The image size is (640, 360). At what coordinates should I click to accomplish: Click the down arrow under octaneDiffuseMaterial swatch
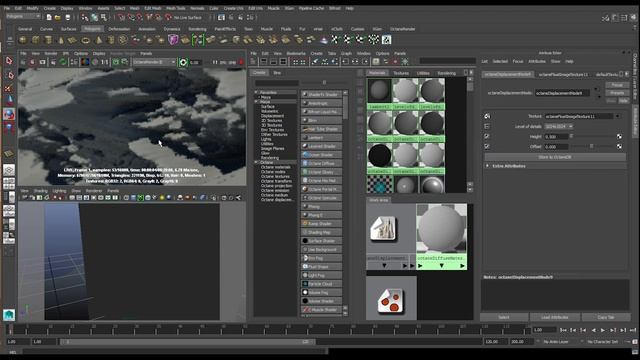pos(441,266)
